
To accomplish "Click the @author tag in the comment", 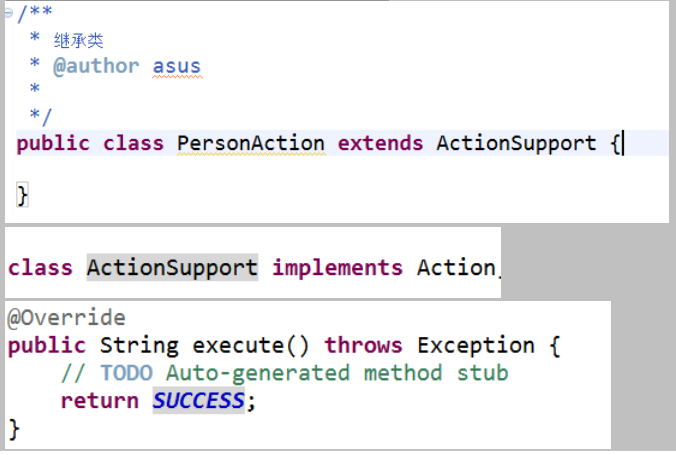I will coord(96,67).
